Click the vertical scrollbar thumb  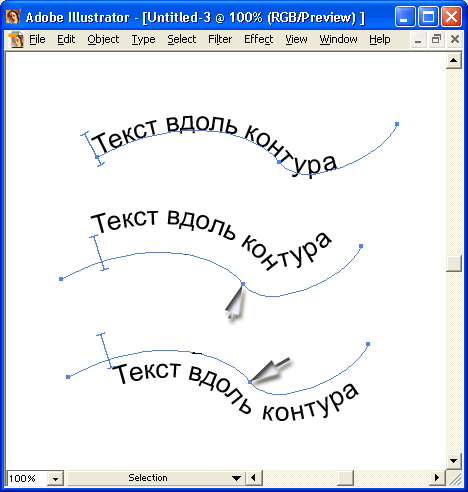[454, 264]
